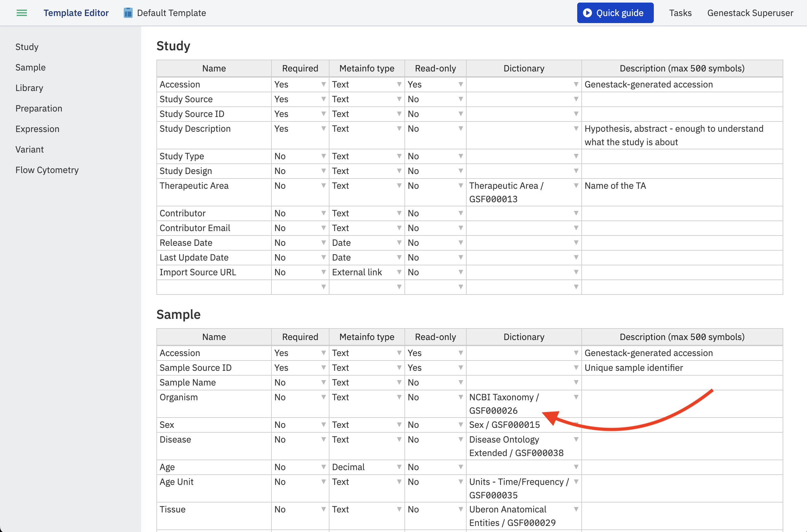The width and height of the screenshot is (807, 532).
Task: Expand Dictionary arrow for Disease row
Action: (x=576, y=439)
